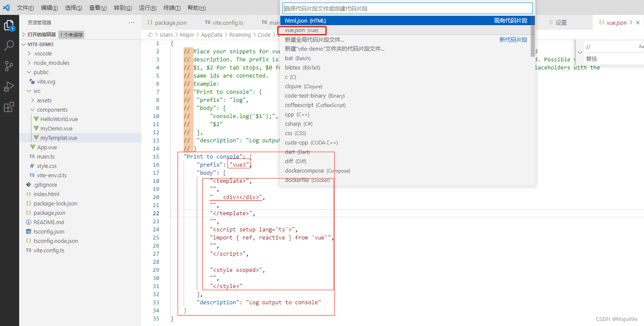
Task: Open the 终端 menu
Action: click(172, 7)
